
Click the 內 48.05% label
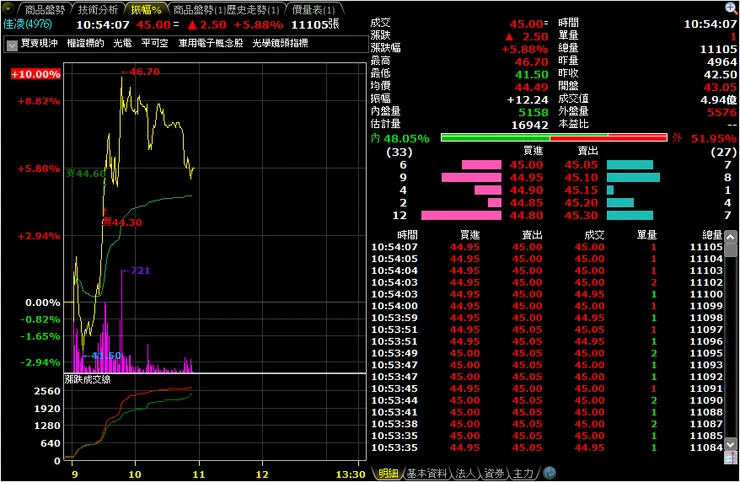coord(400,138)
